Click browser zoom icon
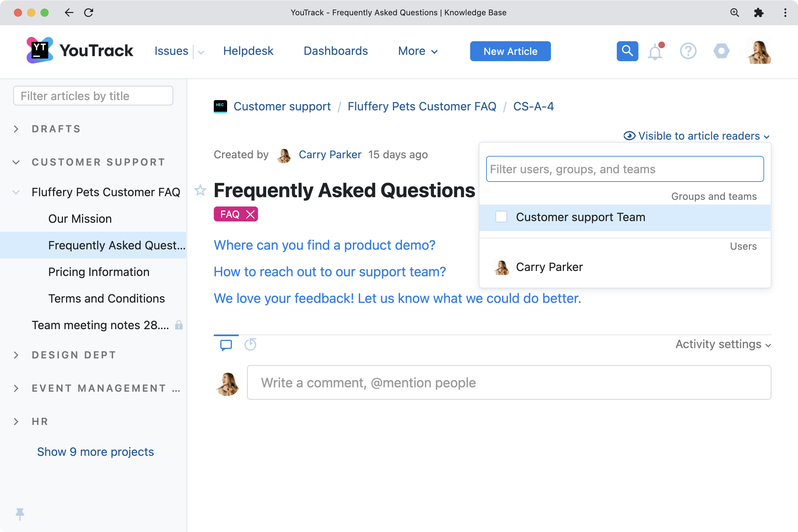798x532 pixels. (x=734, y=13)
